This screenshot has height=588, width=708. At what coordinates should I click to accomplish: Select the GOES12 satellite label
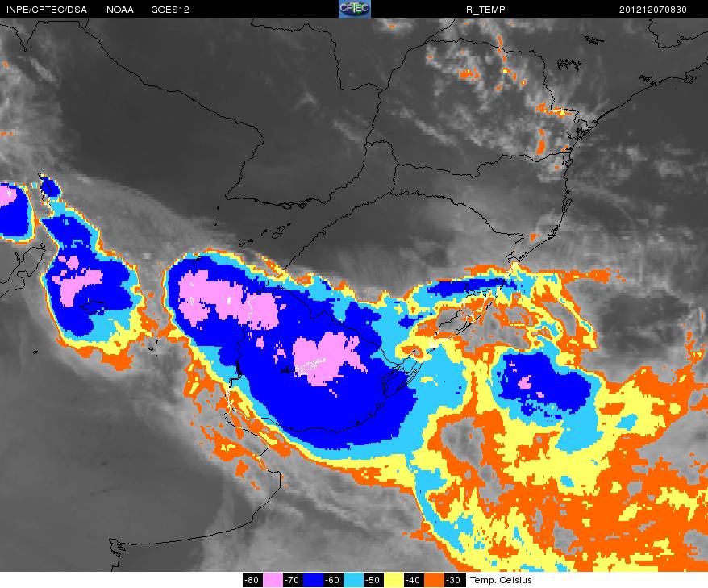tap(170, 10)
